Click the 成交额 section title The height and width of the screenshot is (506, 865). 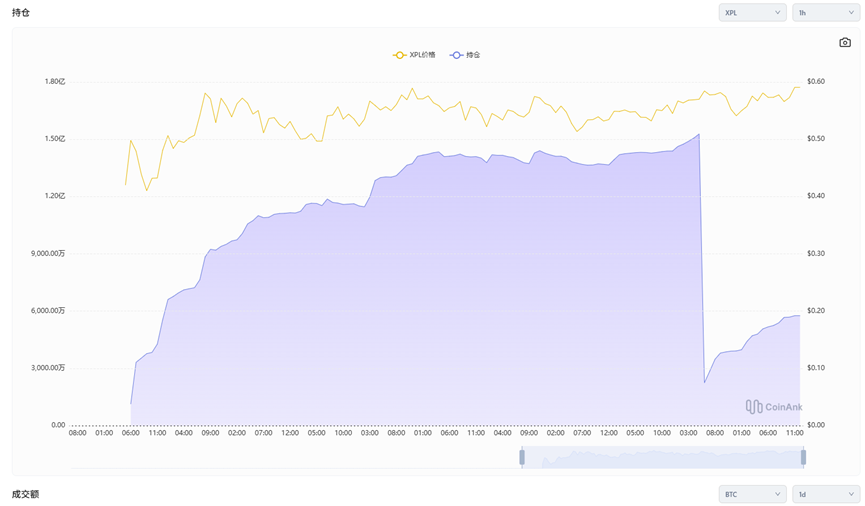(x=25, y=494)
